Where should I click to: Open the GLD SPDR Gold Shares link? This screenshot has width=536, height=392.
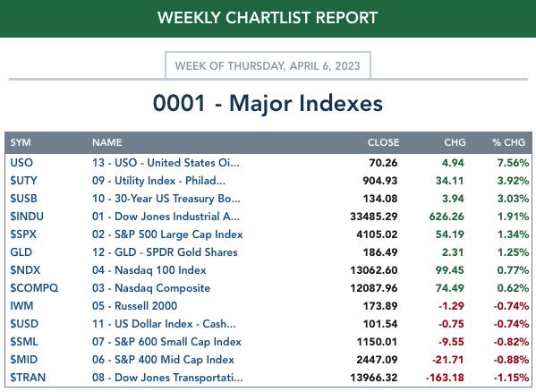(165, 252)
